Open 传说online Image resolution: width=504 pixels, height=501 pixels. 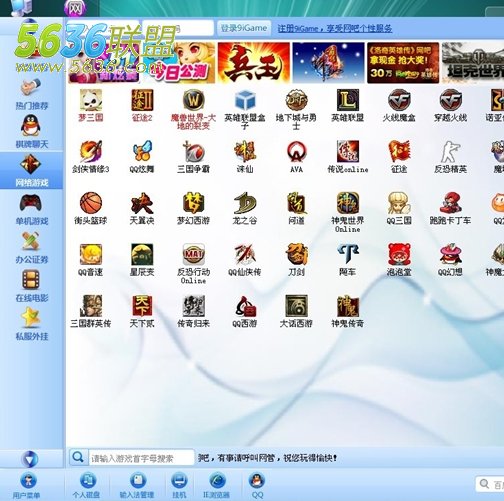coord(347,157)
